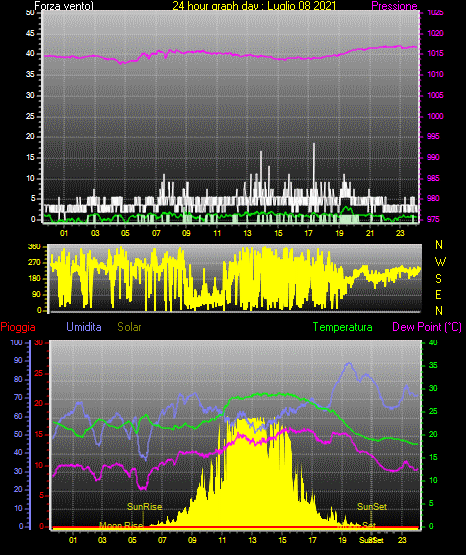The width and height of the screenshot is (466, 555).
Task: Select the olive "Solar" legend label
Action: tap(129, 327)
